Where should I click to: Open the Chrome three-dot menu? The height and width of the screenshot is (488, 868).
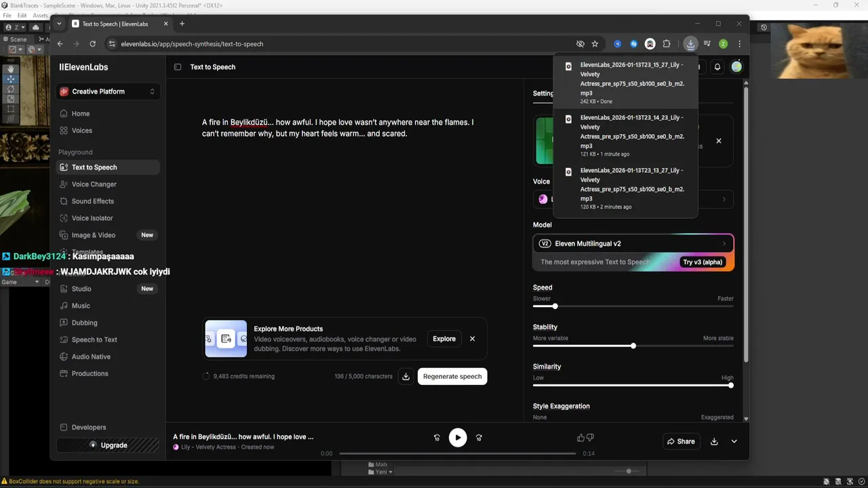click(739, 44)
